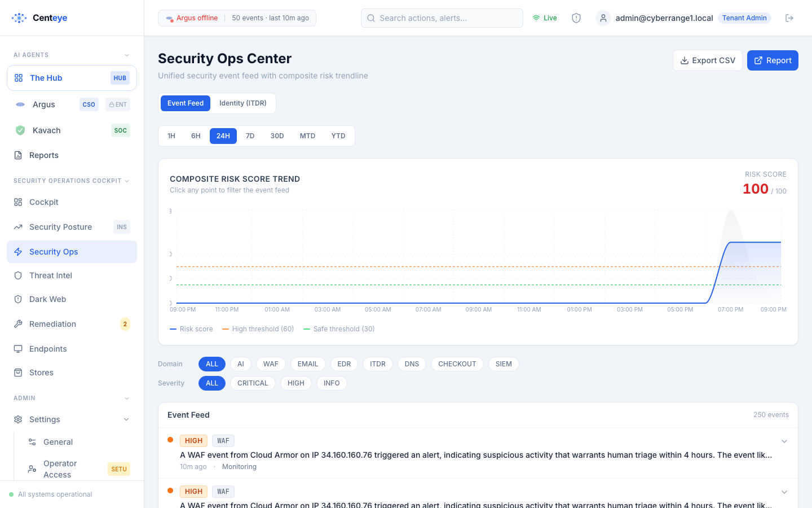Click the Operator Access user icon

pos(32,469)
